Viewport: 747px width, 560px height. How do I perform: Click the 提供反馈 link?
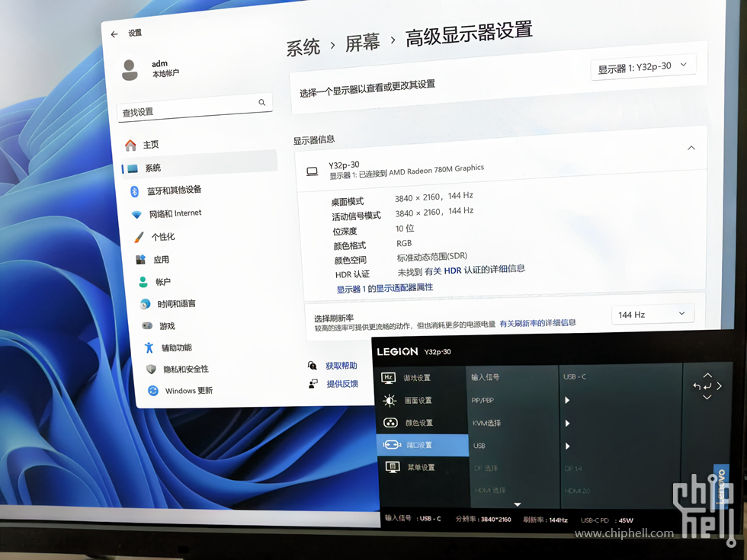coord(342,384)
